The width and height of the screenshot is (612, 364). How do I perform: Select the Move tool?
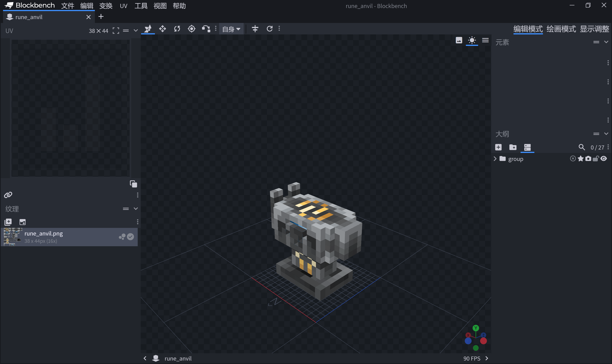148,29
